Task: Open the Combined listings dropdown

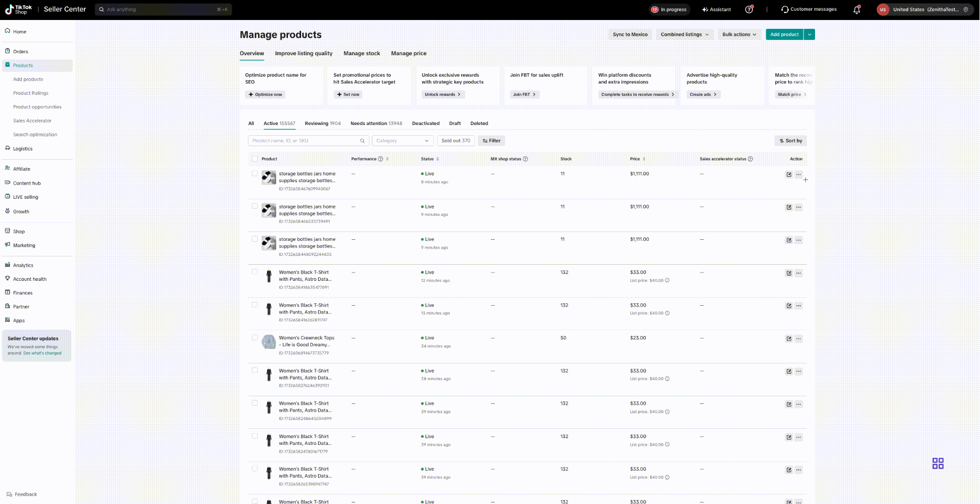Action: pyautogui.click(x=685, y=34)
